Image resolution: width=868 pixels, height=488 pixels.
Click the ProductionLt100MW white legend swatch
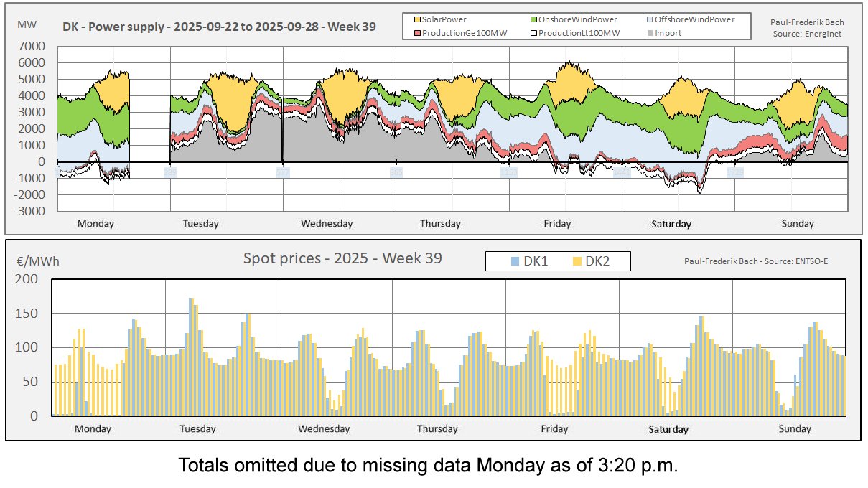pyautogui.click(x=532, y=33)
